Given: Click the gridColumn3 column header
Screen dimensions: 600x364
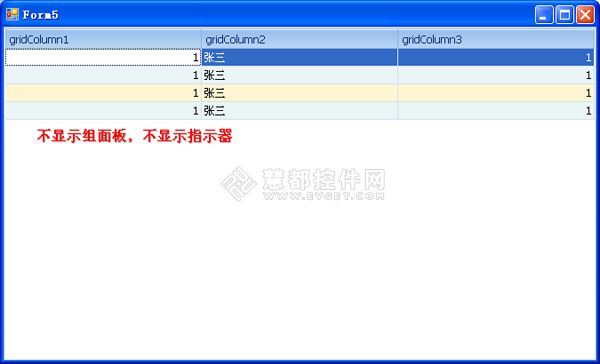Looking at the screenshot, I should [x=496, y=39].
